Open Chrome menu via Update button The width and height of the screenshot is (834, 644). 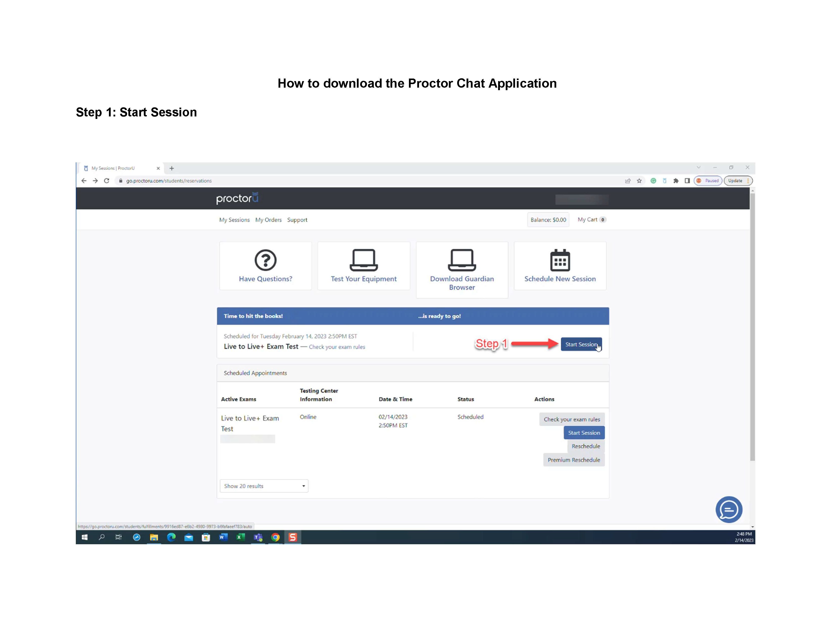click(738, 181)
